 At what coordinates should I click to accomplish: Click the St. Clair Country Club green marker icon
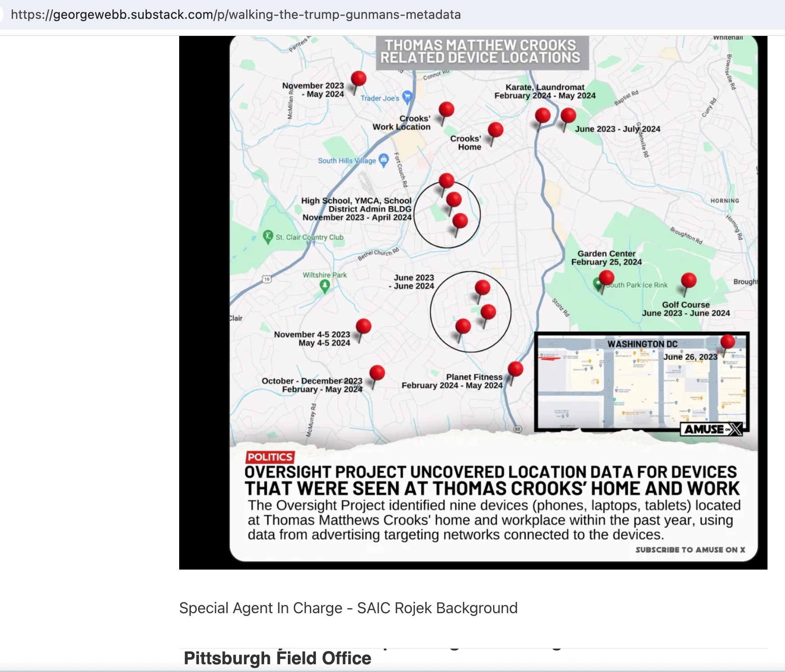click(268, 236)
